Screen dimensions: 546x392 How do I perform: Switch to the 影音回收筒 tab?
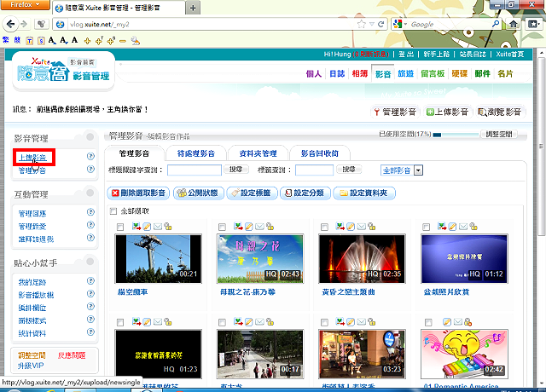pyautogui.click(x=320, y=153)
